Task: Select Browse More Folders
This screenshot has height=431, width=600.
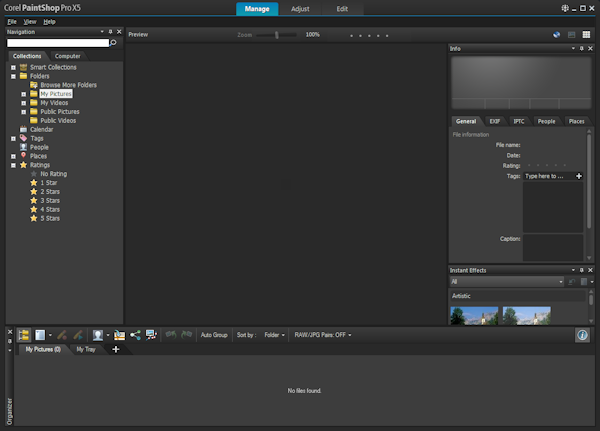Action: pyautogui.click(x=66, y=85)
